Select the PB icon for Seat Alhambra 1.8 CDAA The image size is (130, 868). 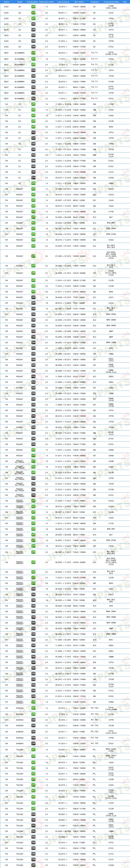click(33, 59)
